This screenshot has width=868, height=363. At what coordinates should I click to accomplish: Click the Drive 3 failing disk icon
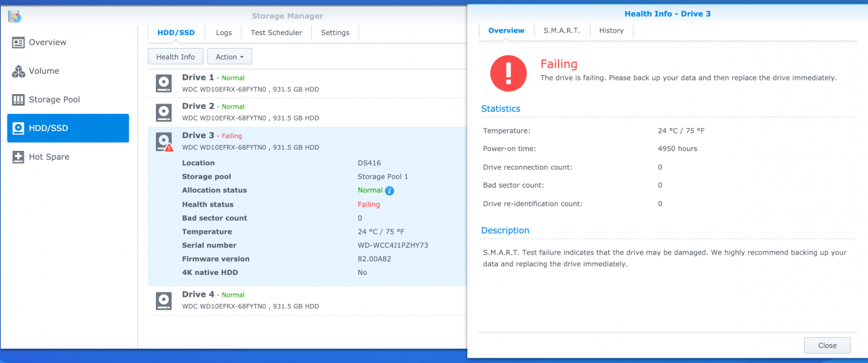pos(163,142)
